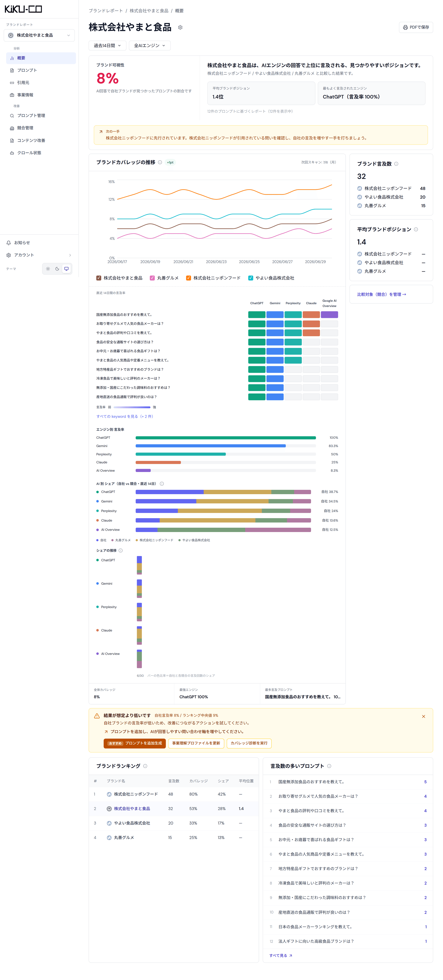Expand the brand selector 株式会社やまと食品 in sidebar
443x980 pixels.
point(39,35)
